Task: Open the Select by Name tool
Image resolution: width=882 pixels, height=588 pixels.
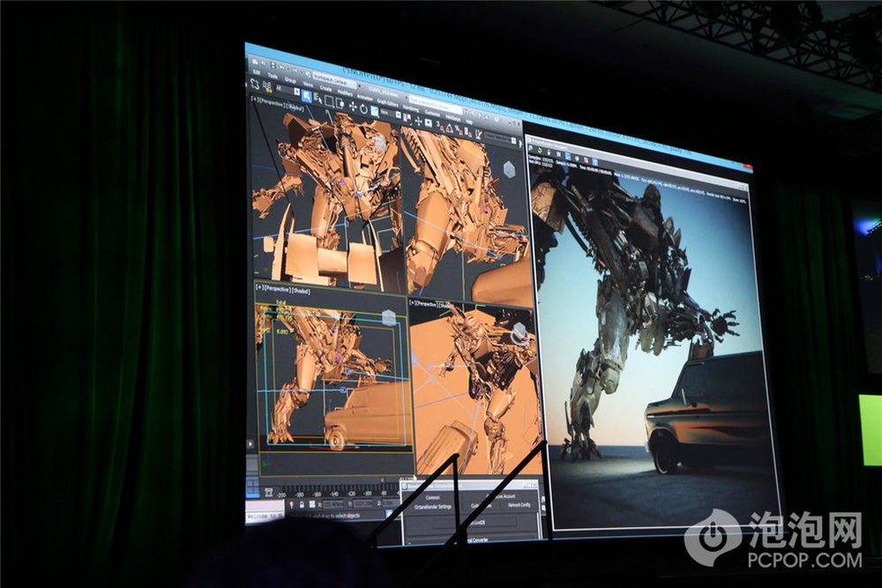Action: tap(318, 99)
